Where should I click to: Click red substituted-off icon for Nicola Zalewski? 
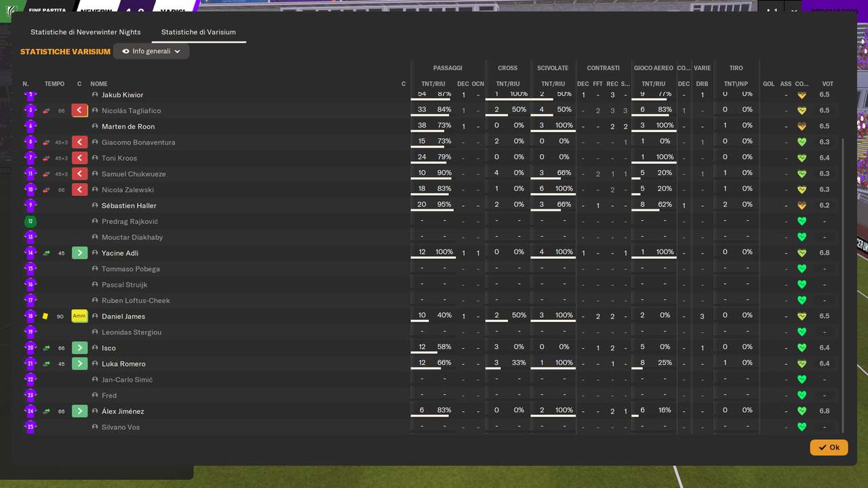pyautogui.click(x=79, y=190)
